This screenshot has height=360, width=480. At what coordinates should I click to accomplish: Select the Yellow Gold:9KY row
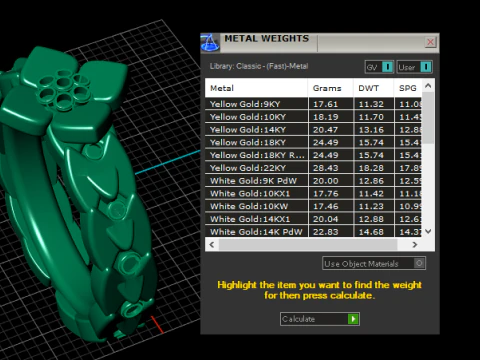pyautogui.click(x=313, y=104)
